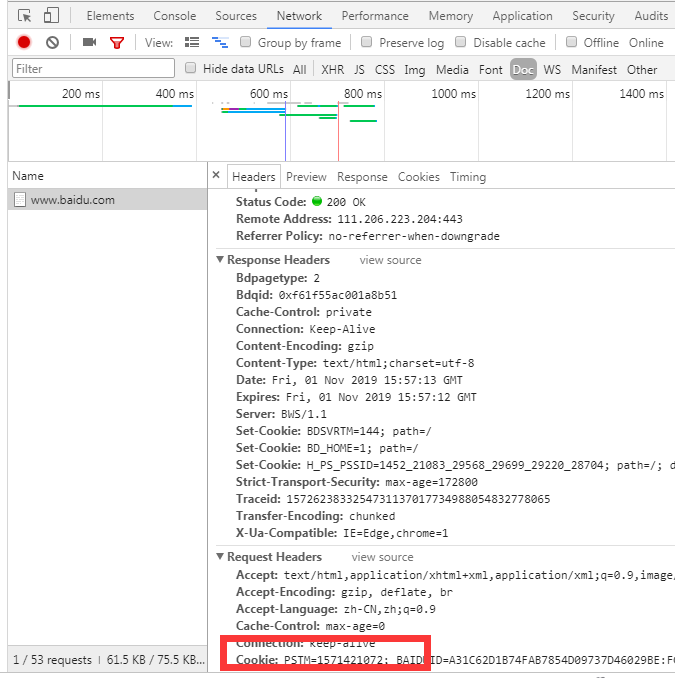Viewport: 675px width, 678px height.
Task: Tick the Disable cache checkbox
Action: pos(461,42)
